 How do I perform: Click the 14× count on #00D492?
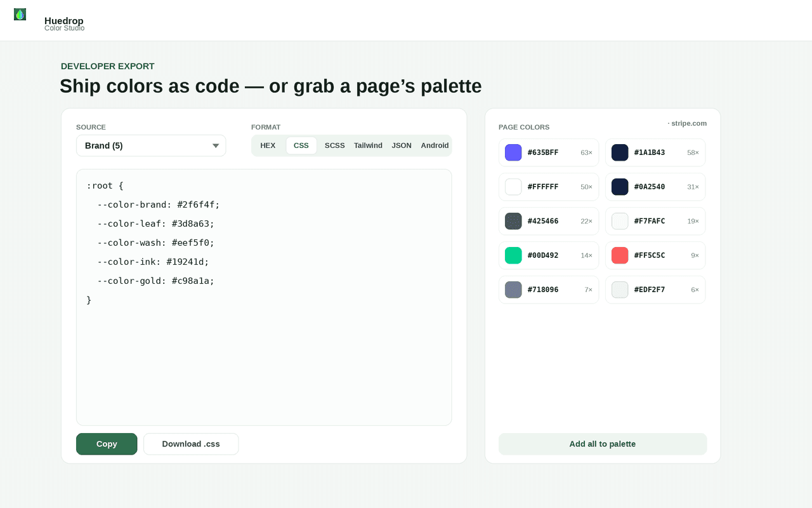coord(586,255)
